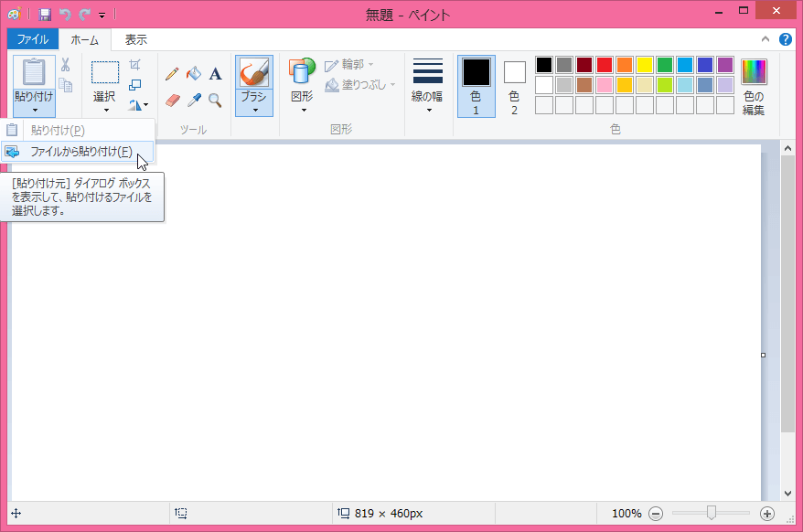Image resolution: width=803 pixels, height=532 pixels.
Task: Pick the yellow color swatch
Action: tap(645, 65)
